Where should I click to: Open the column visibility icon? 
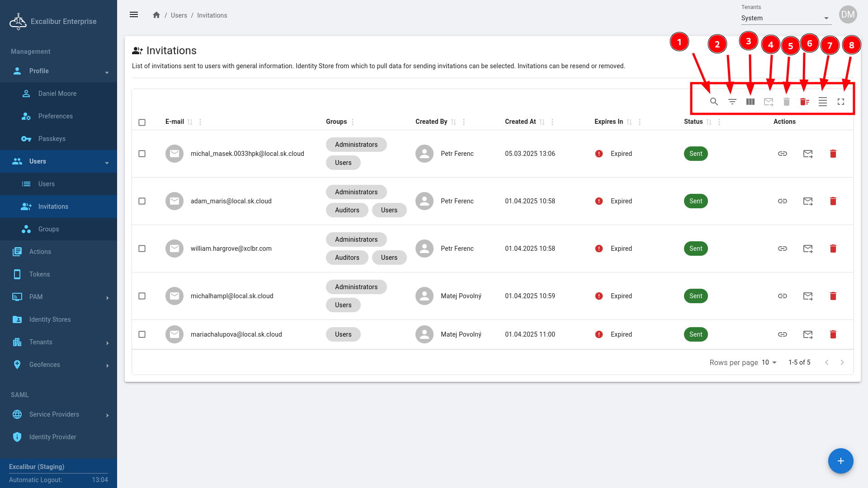pos(750,102)
